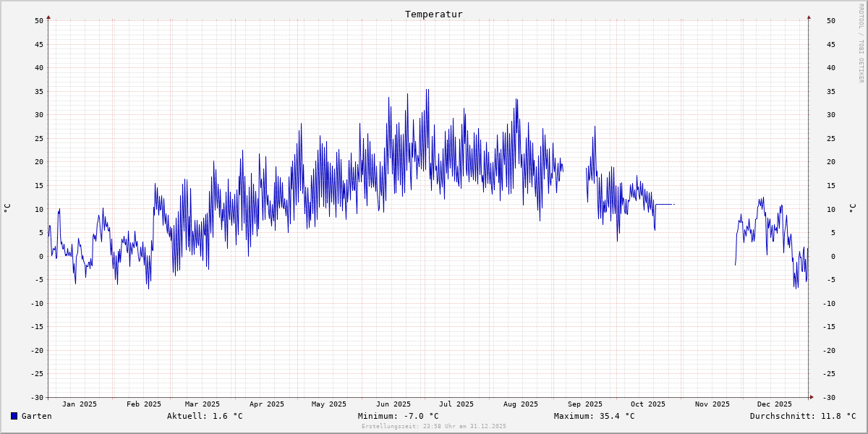Click the blue Garten legend color square
868x434 pixels.
(14, 416)
